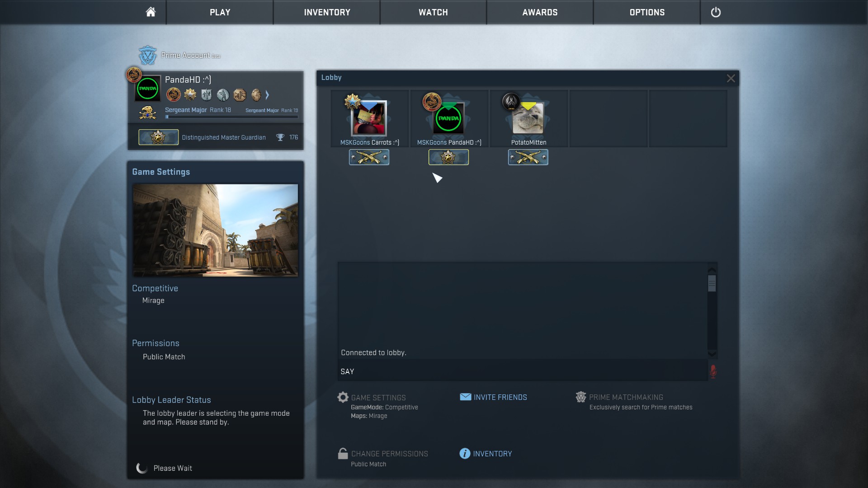Go to the Home screen icon
Image resolution: width=868 pixels, height=488 pixels.
[151, 12]
